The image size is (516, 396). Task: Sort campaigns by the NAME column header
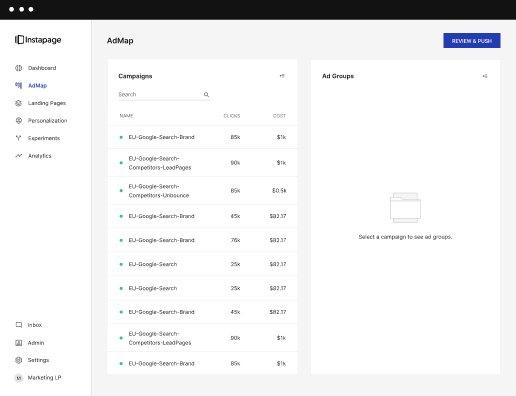tap(126, 116)
